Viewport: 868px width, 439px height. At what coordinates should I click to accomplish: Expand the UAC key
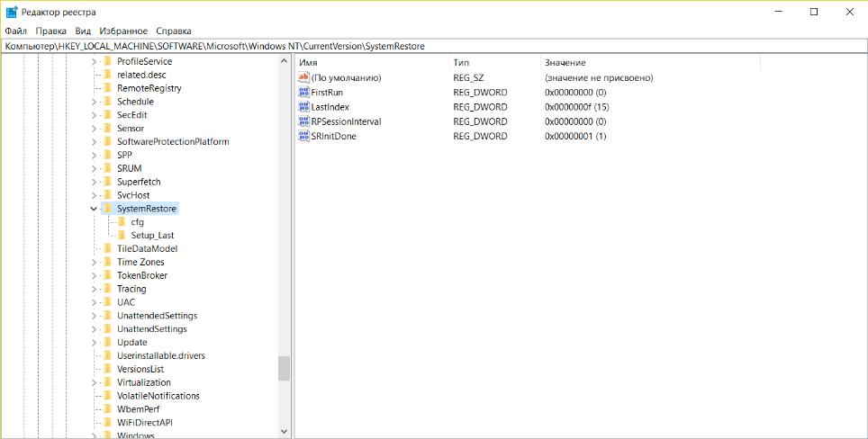tap(95, 302)
